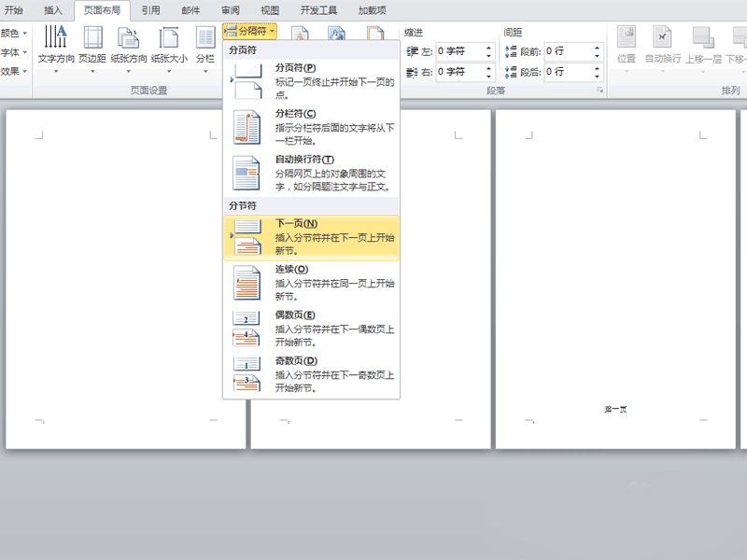Screen dimensions: 747x560
Task: Select the Column Break (分栏符) icon
Action: (x=247, y=127)
